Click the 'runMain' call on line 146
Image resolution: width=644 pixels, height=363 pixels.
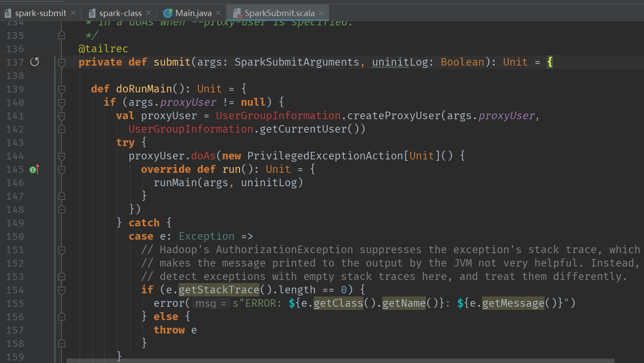point(176,183)
